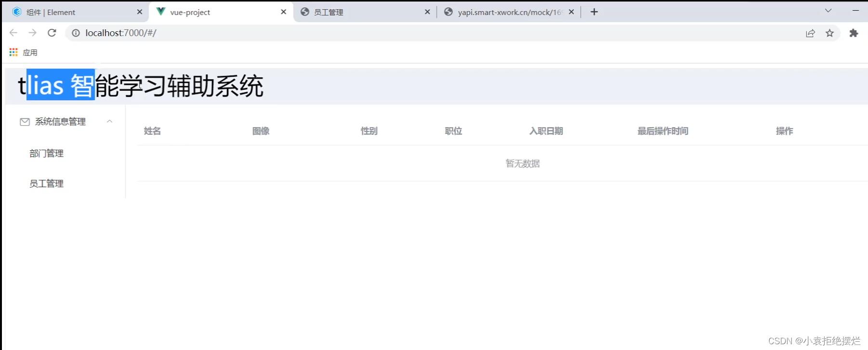The image size is (868, 350).
Task: Click the mail icon beside 系统信息管理
Action: (25, 122)
